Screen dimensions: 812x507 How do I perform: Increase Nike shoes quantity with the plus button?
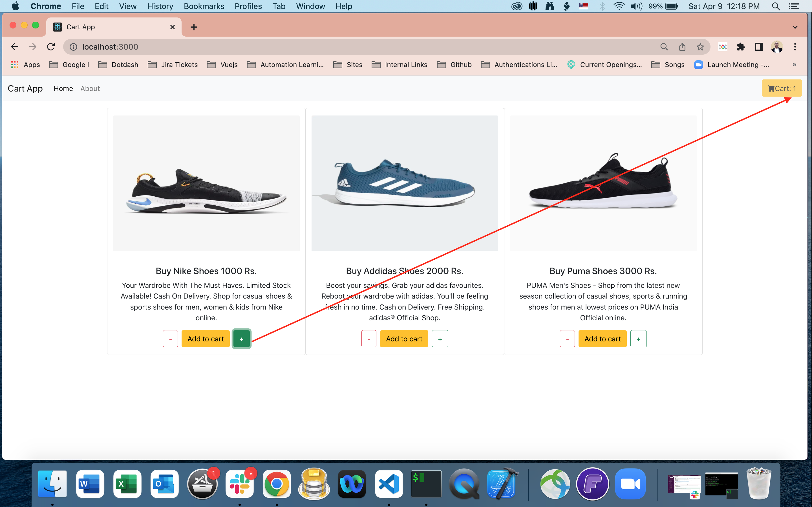coord(241,339)
